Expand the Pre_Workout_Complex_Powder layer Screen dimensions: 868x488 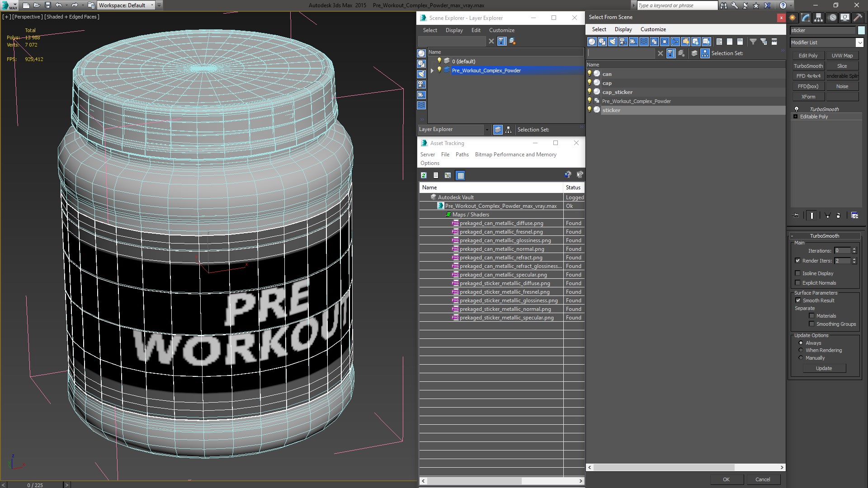tap(432, 70)
